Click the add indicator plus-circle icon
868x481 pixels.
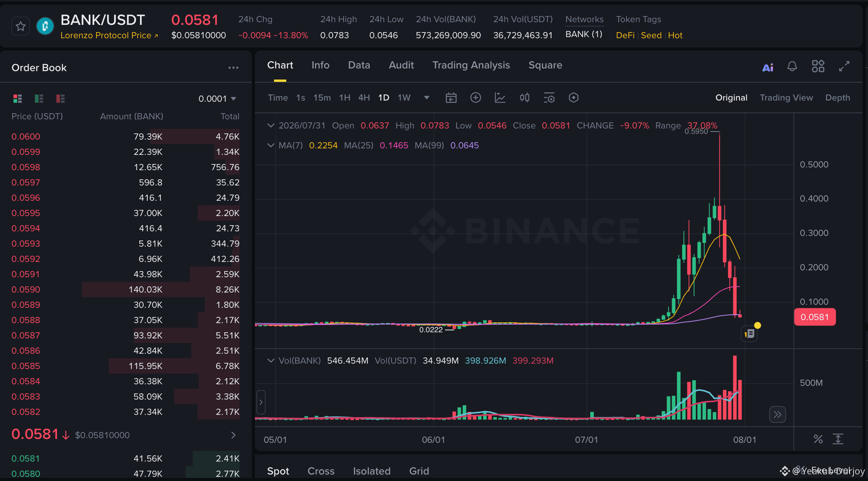(476, 98)
